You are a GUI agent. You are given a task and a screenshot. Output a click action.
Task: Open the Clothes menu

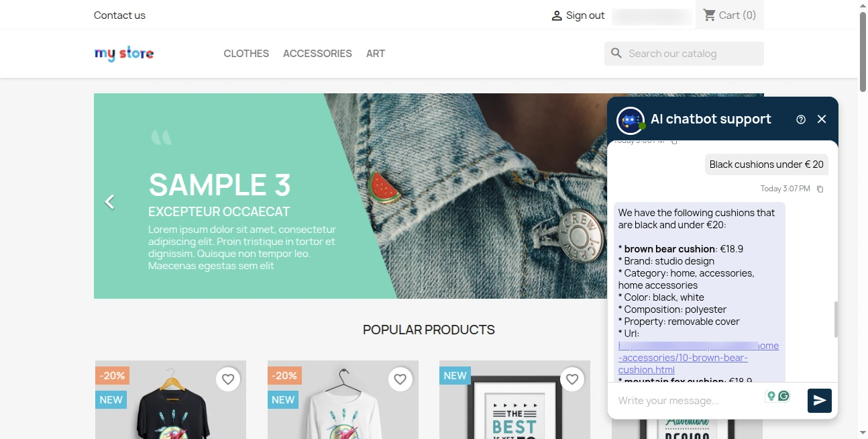(x=246, y=54)
